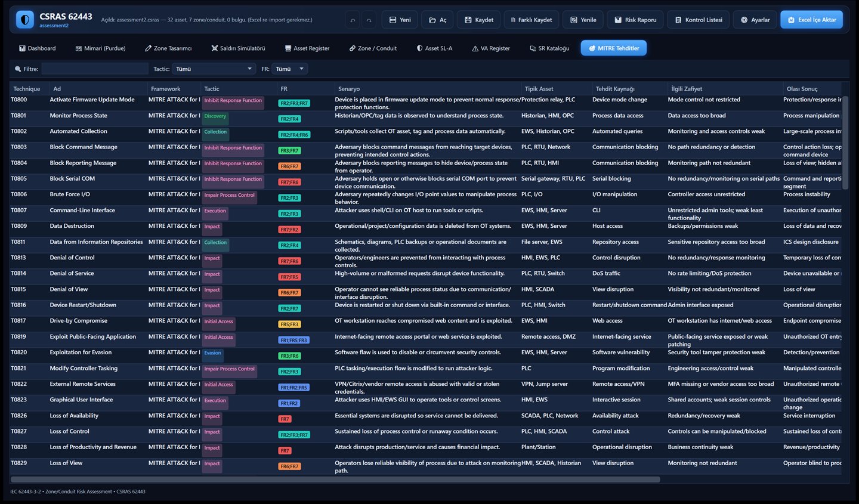The width and height of the screenshot is (859, 504).
Task: Click the horizontal scrollbar under the table
Action: click(335, 479)
